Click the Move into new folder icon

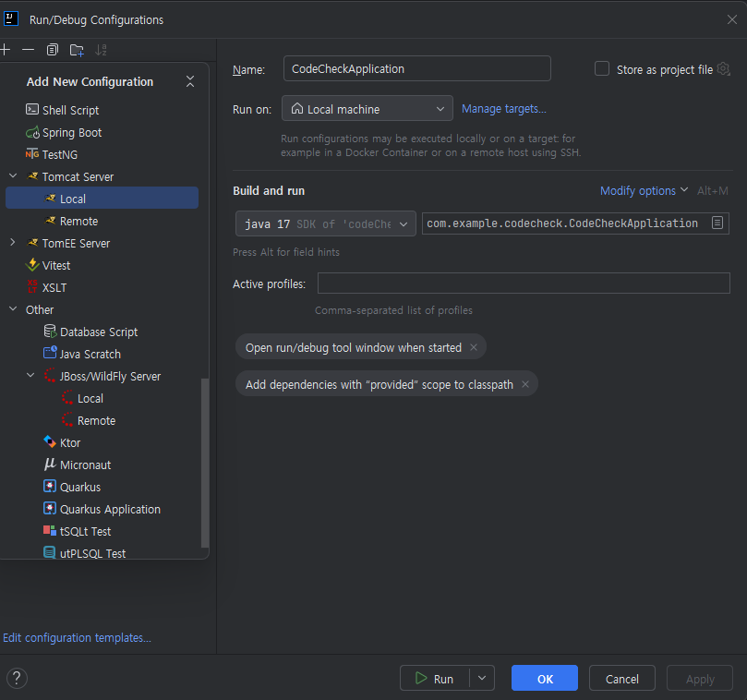tap(77, 50)
